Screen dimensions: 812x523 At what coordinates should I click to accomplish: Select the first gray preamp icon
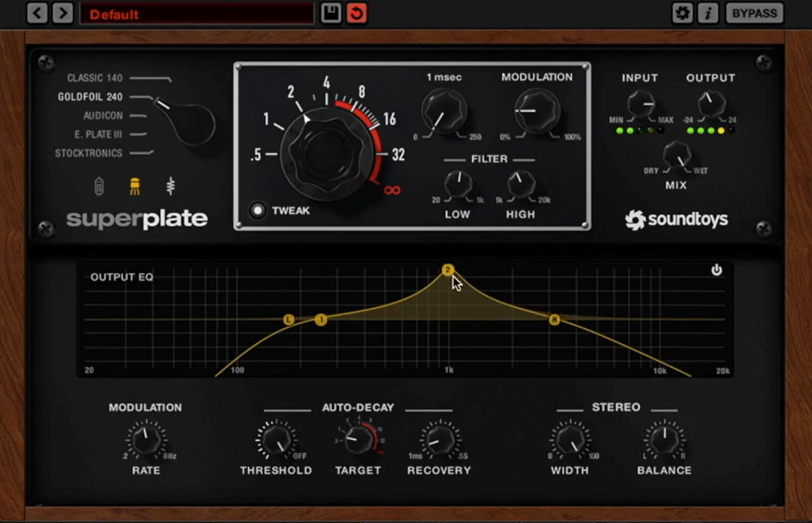point(99,186)
